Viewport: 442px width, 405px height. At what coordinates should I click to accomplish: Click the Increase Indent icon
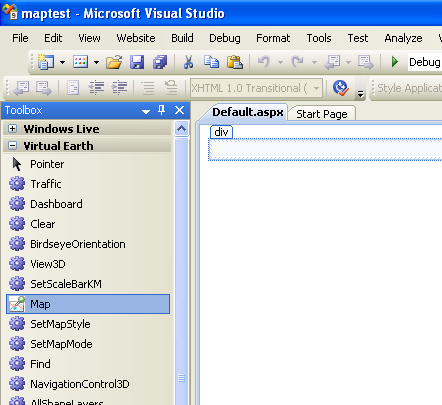click(x=119, y=88)
